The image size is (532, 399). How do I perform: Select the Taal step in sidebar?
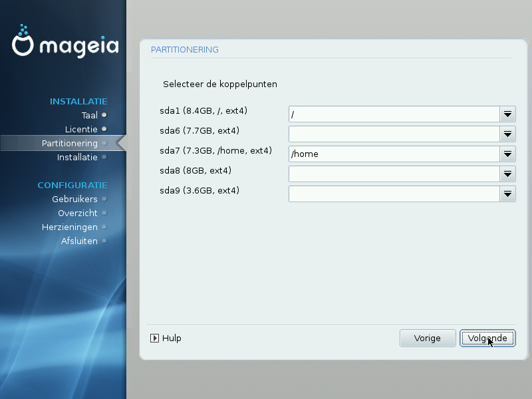90,115
